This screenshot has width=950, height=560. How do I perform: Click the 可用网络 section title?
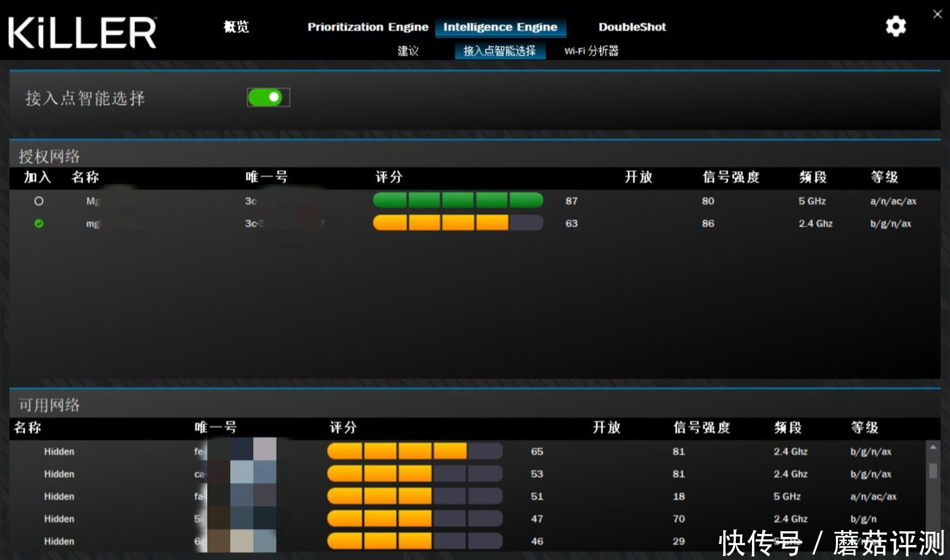pyautogui.click(x=49, y=405)
